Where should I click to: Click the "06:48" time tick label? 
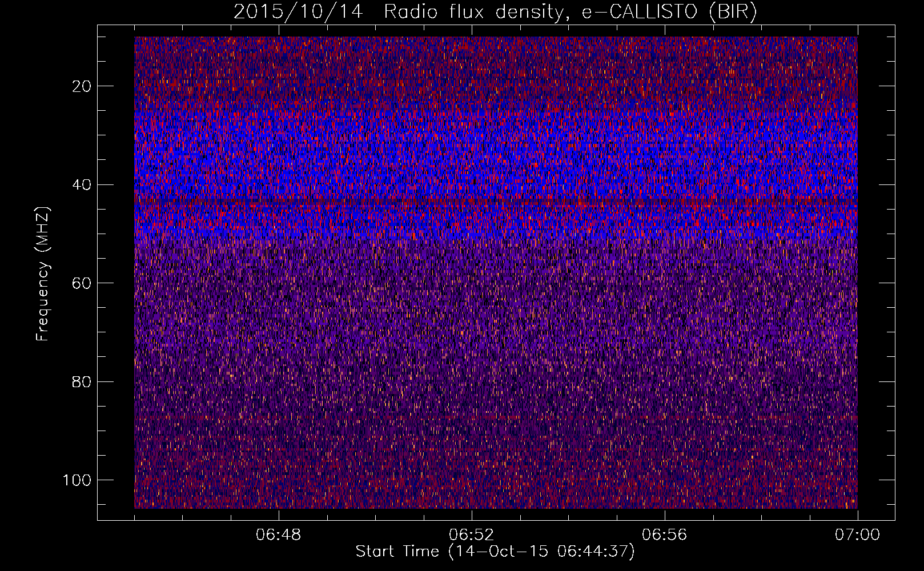(x=279, y=534)
